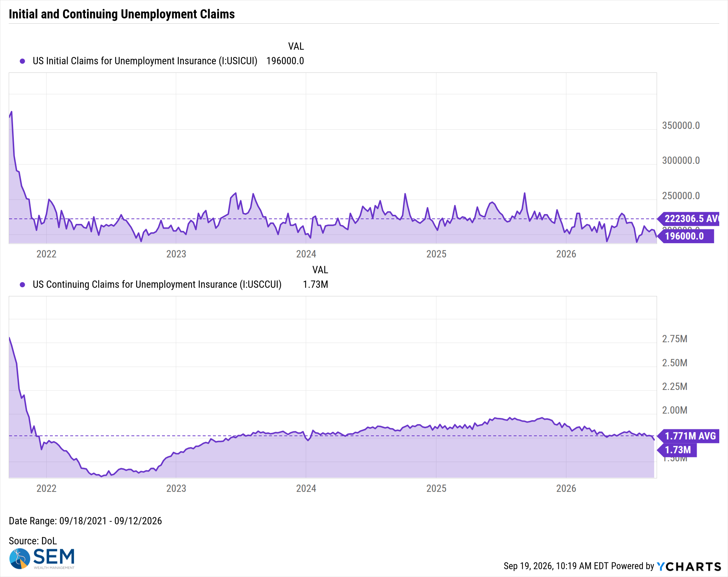Click the 1.73M last-value tag on the bottom chart

pos(677,450)
